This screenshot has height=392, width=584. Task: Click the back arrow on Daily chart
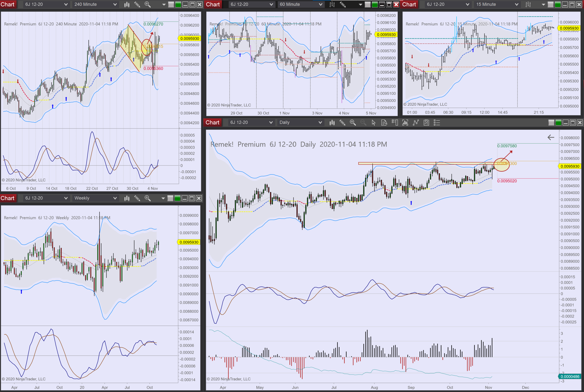551,137
